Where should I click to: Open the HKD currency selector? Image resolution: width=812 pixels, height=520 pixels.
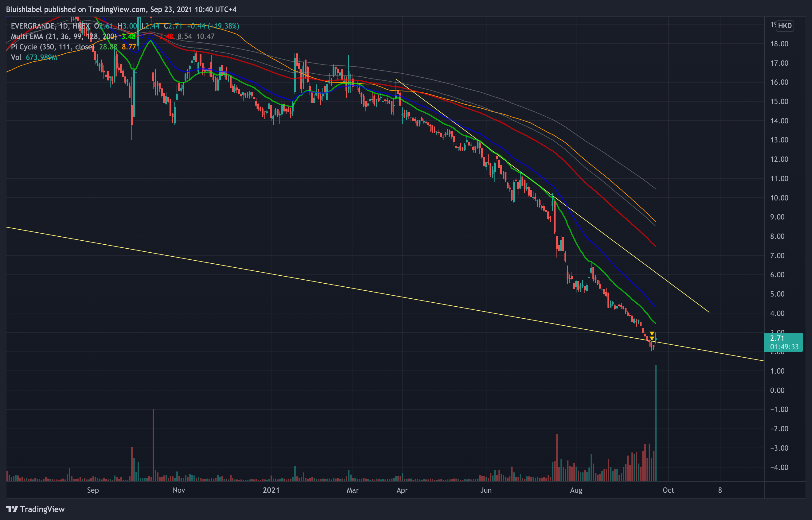coord(785,26)
